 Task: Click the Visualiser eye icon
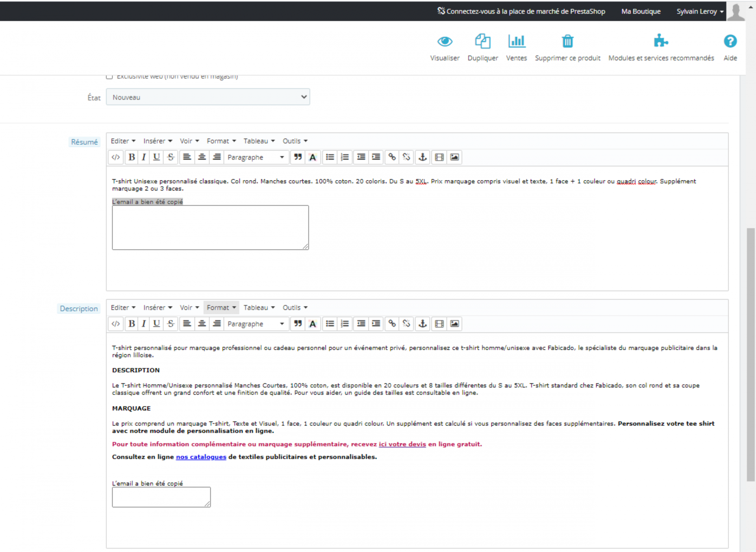pos(445,41)
